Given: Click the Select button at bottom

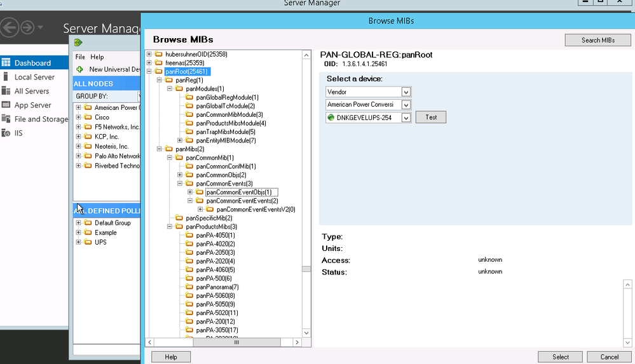Looking at the screenshot, I should (560, 357).
